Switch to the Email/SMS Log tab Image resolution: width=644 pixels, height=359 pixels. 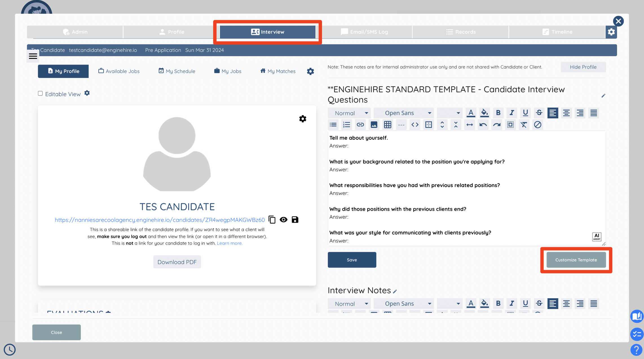coord(364,32)
